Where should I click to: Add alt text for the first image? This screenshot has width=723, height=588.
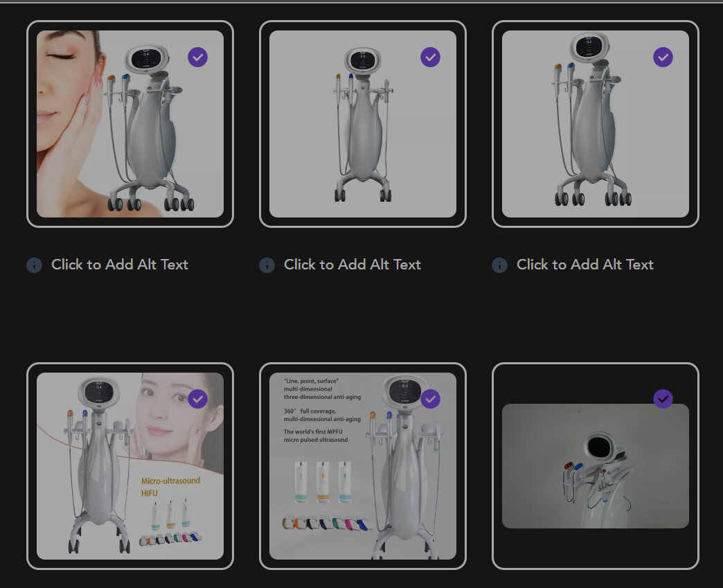[119, 265]
